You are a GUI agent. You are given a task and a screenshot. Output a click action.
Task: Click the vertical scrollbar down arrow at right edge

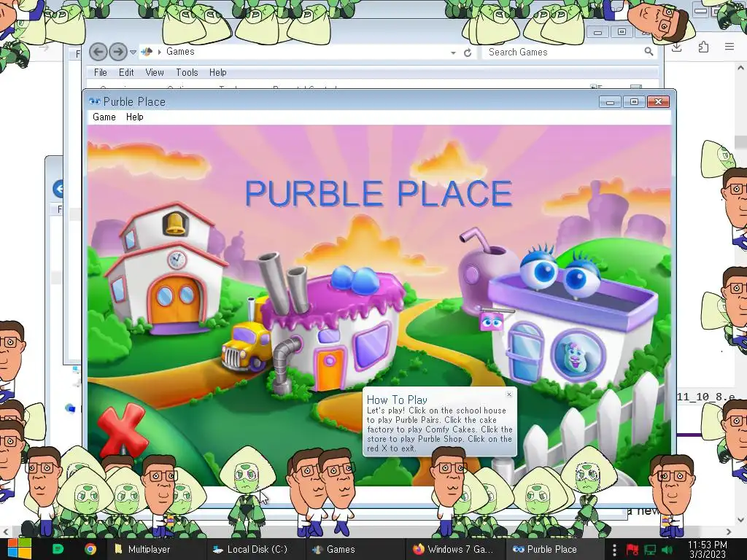pos(740,519)
